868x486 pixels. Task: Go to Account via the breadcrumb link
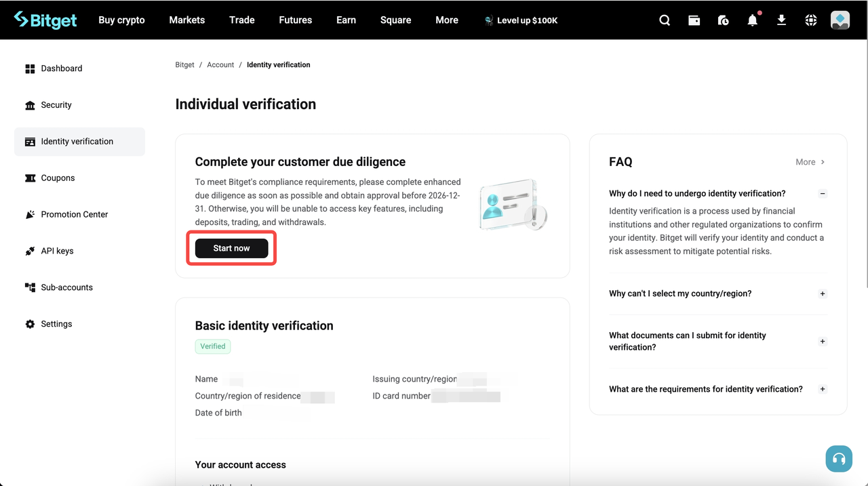pyautogui.click(x=220, y=64)
